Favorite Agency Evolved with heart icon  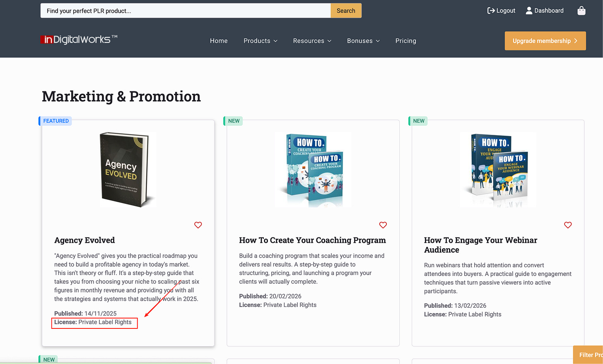(x=198, y=225)
